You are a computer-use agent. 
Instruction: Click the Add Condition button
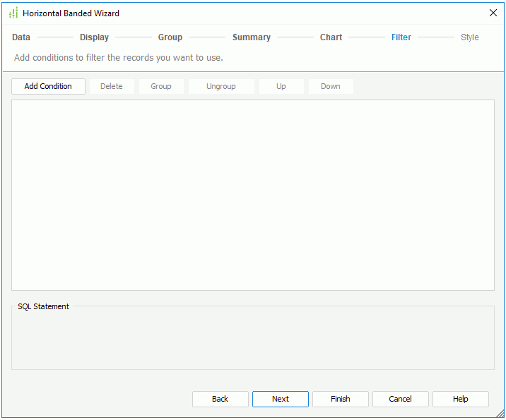(x=48, y=86)
